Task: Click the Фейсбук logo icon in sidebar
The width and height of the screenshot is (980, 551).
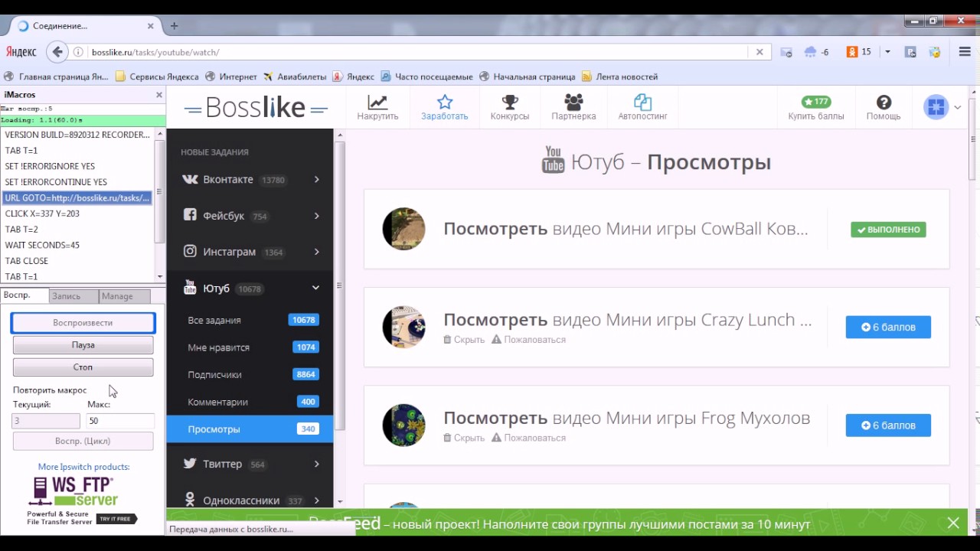Action: [190, 216]
